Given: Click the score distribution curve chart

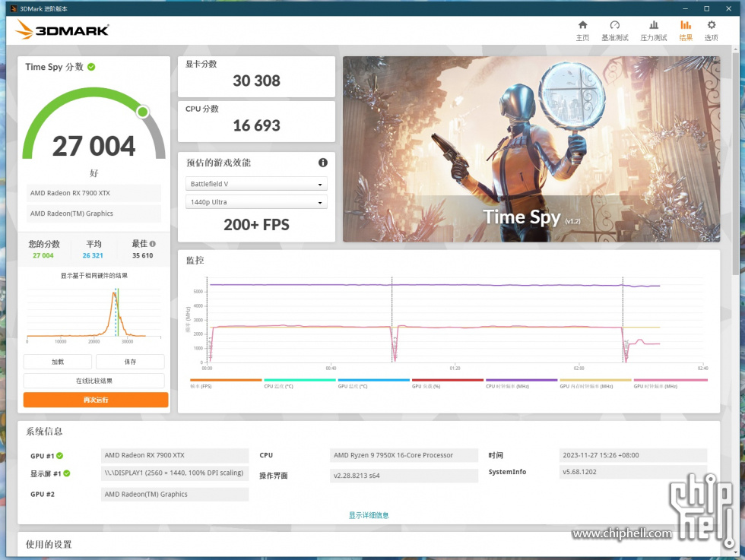Looking at the screenshot, I should 94,314.
